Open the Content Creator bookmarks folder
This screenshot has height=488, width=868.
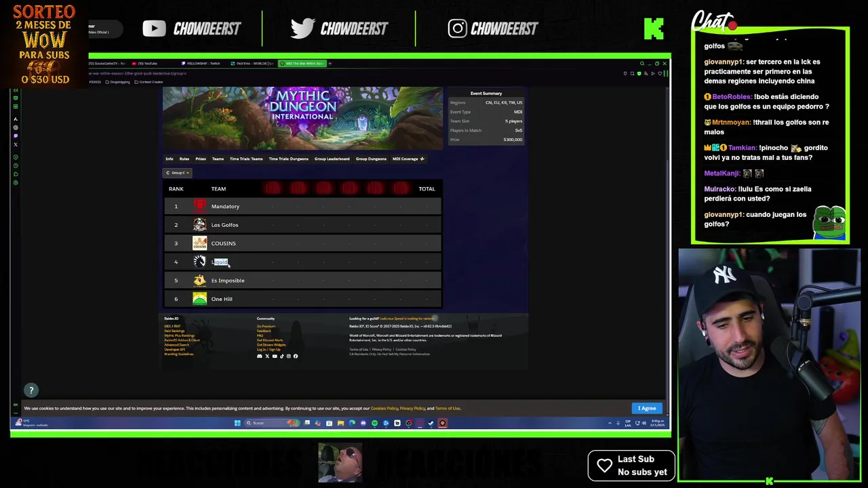[149, 82]
